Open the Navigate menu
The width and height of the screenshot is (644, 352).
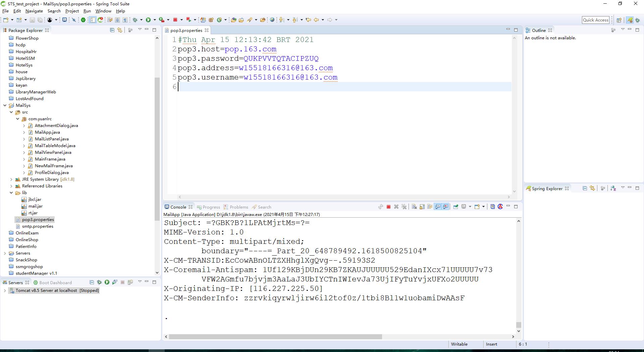(34, 11)
